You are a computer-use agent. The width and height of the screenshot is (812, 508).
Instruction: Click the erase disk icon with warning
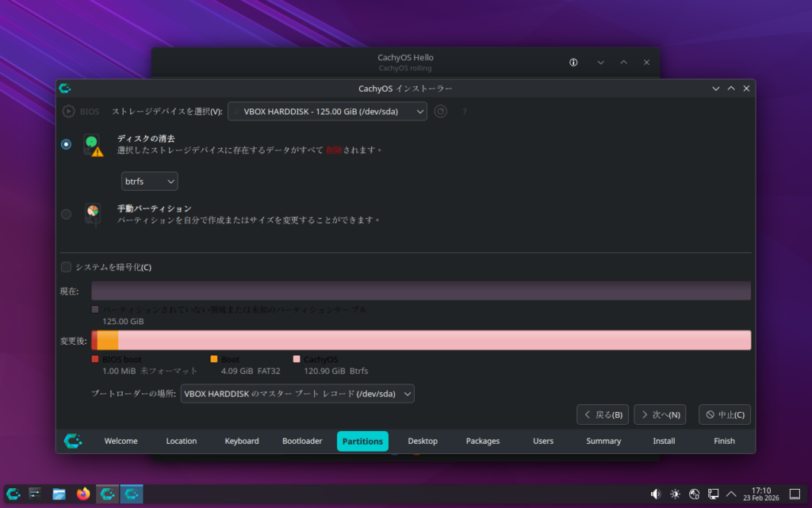click(x=94, y=144)
